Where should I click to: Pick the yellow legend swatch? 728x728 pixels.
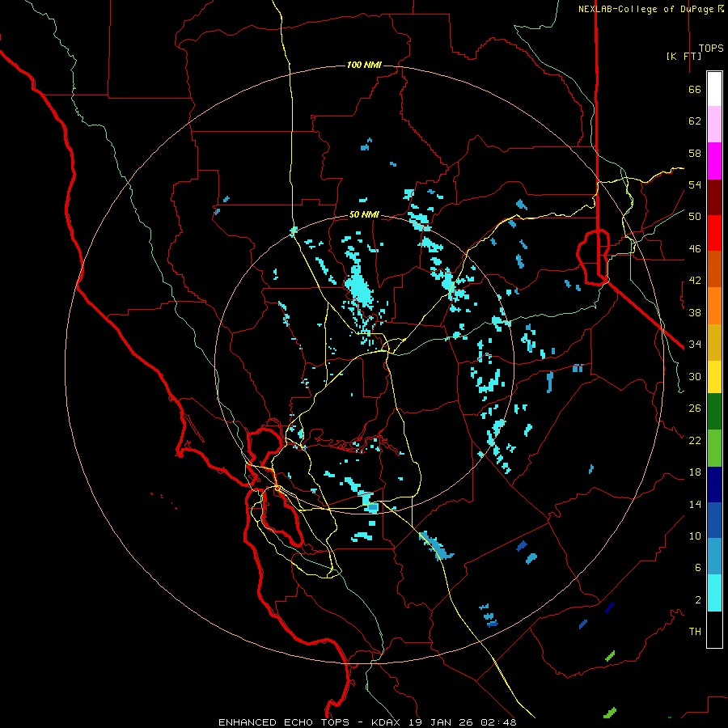click(714, 376)
